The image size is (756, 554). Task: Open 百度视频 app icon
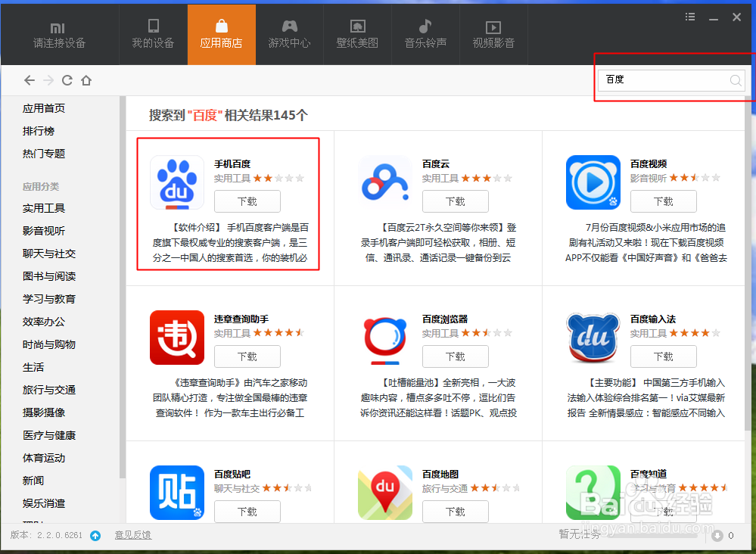point(593,182)
